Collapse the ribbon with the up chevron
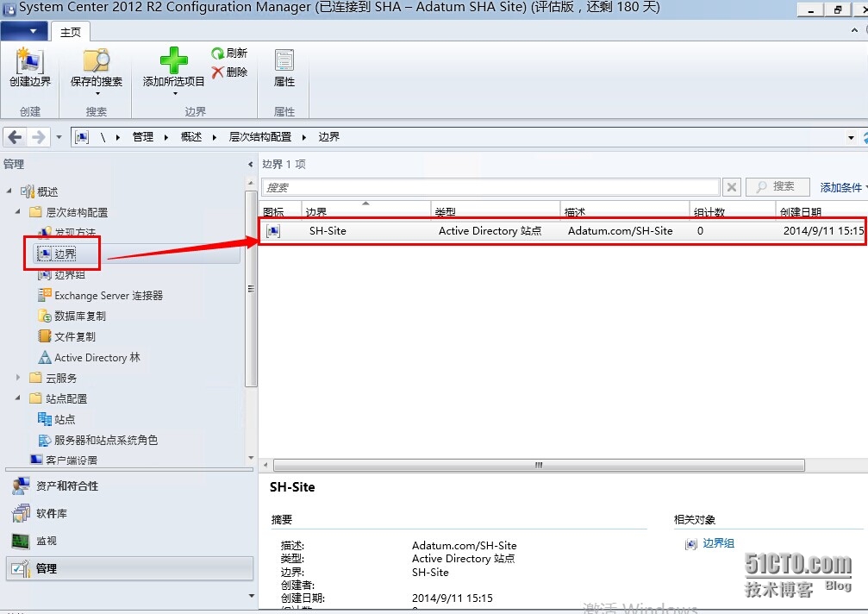Screen dimensions: 868x614 (854, 30)
